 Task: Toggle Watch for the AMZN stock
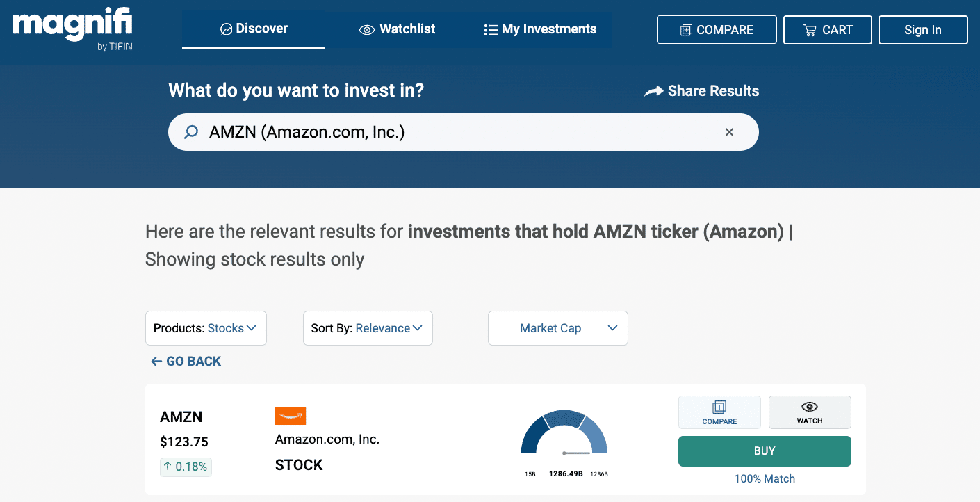click(x=810, y=412)
